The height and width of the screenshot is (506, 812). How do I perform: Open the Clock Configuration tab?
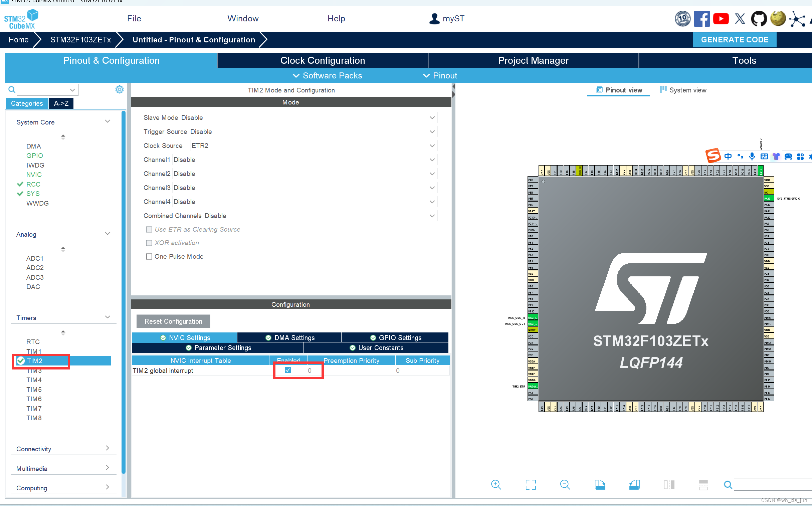(x=322, y=59)
